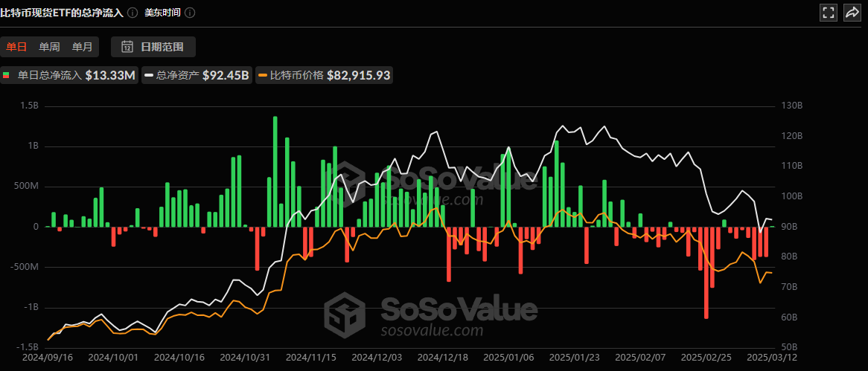Toggle the 单日总净流入 legend series

[68, 76]
